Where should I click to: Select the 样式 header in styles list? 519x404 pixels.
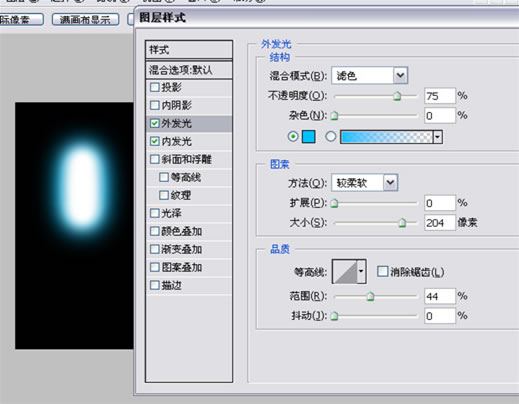[x=189, y=50]
